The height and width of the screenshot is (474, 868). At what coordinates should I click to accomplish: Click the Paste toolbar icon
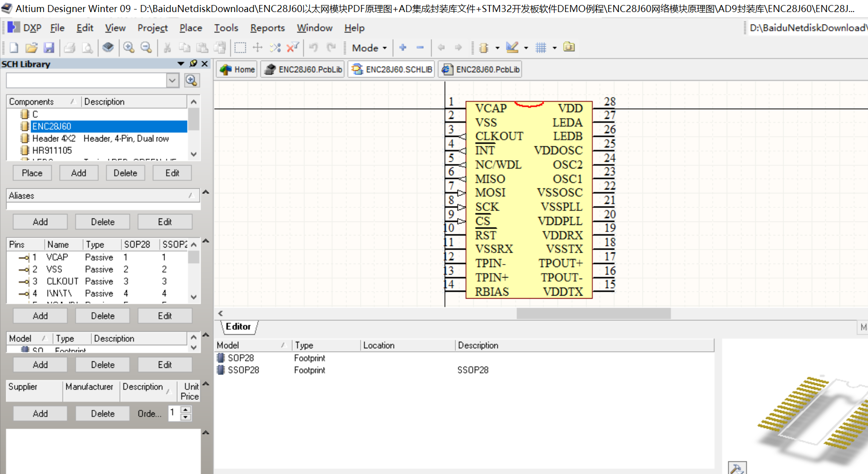[202, 48]
